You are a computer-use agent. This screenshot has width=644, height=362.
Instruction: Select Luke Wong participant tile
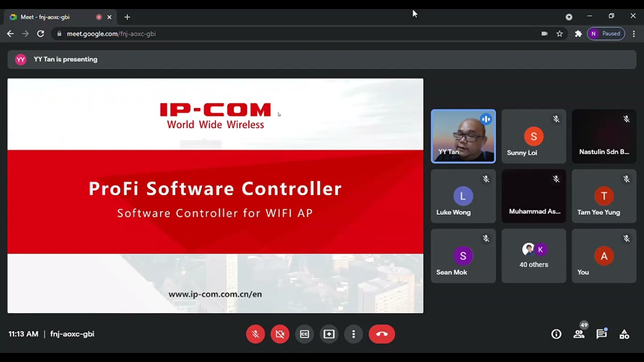point(463,196)
